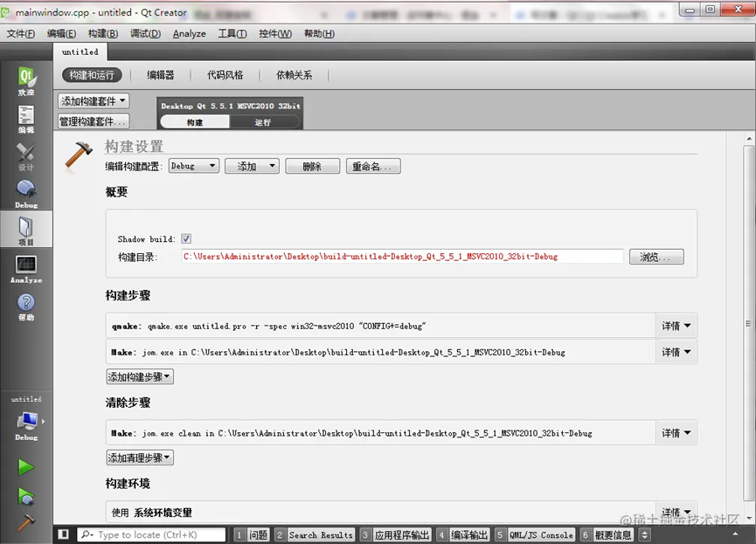Expand 详情 for the qmake build step
The image size is (756, 544).
point(676,325)
